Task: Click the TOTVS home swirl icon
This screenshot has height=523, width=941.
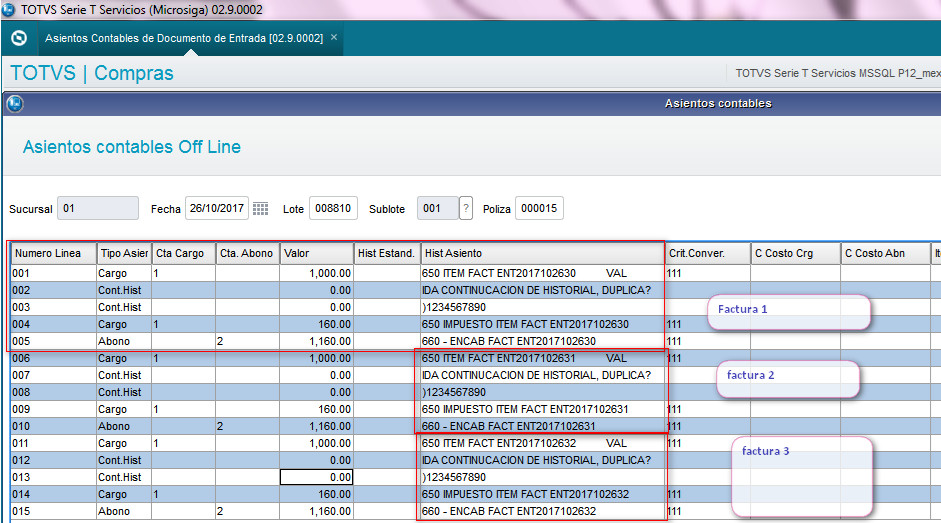Action: (19, 38)
